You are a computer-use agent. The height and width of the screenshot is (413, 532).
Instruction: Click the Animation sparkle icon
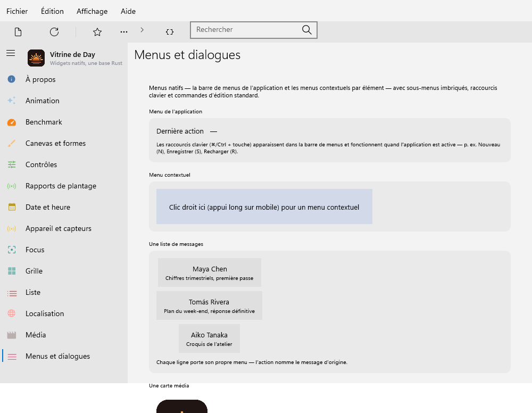(x=12, y=101)
